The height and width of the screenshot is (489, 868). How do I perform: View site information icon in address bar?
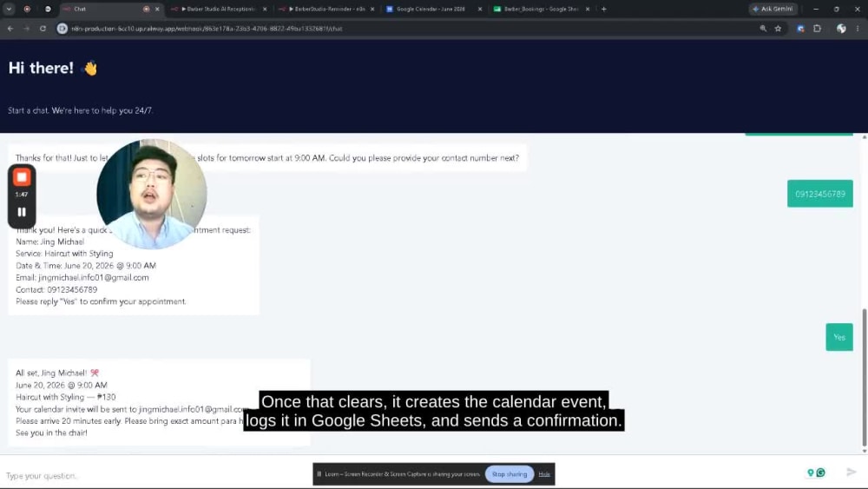[x=62, y=29]
